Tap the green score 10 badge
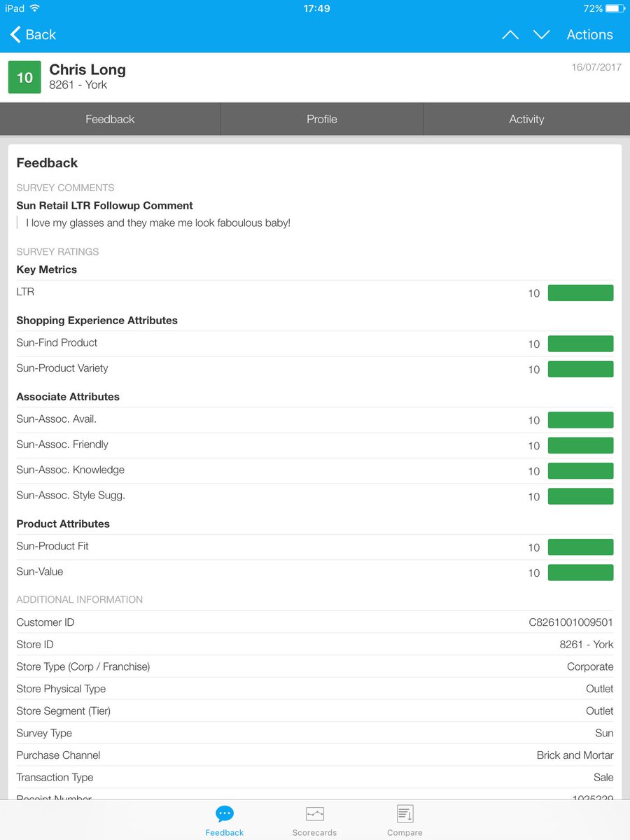 pyautogui.click(x=24, y=77)
